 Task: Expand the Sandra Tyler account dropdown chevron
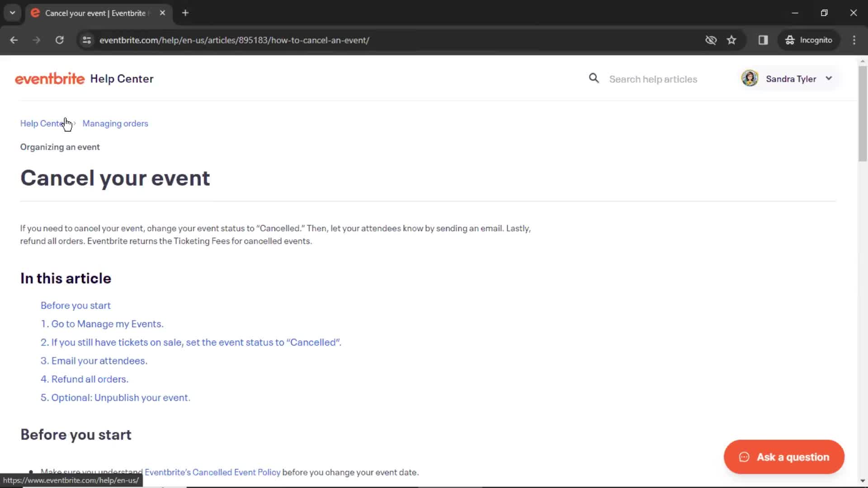829,79
